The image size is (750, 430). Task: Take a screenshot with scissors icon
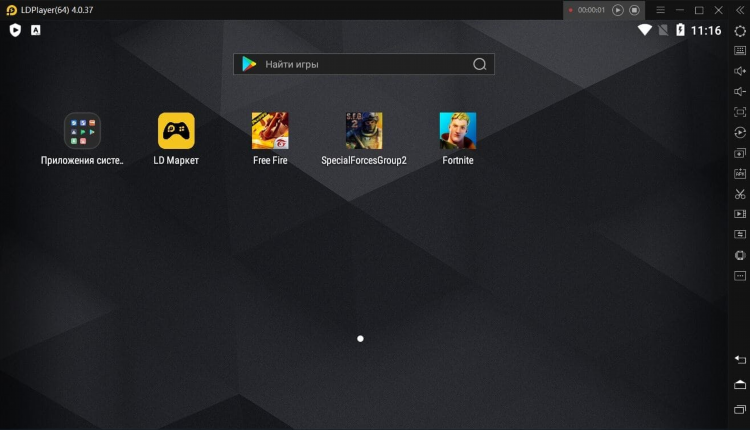tap(740, 194)
